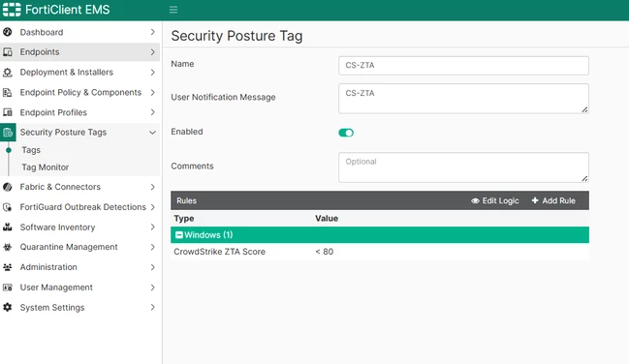629x364 pixels.
Task: Click the Comments textarea resize handle
Action: [584, 179]
